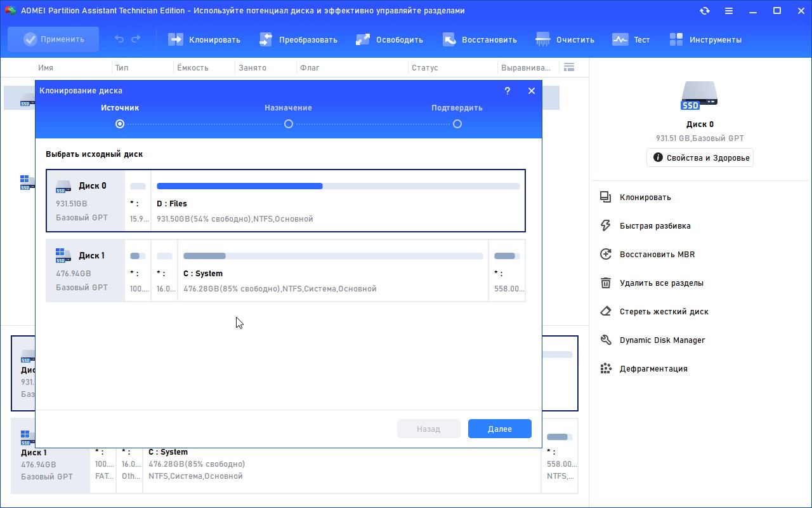
Task: Select Диск 0 as source disk in dialog
Action: pyautogui.click(x=285, y=201)
